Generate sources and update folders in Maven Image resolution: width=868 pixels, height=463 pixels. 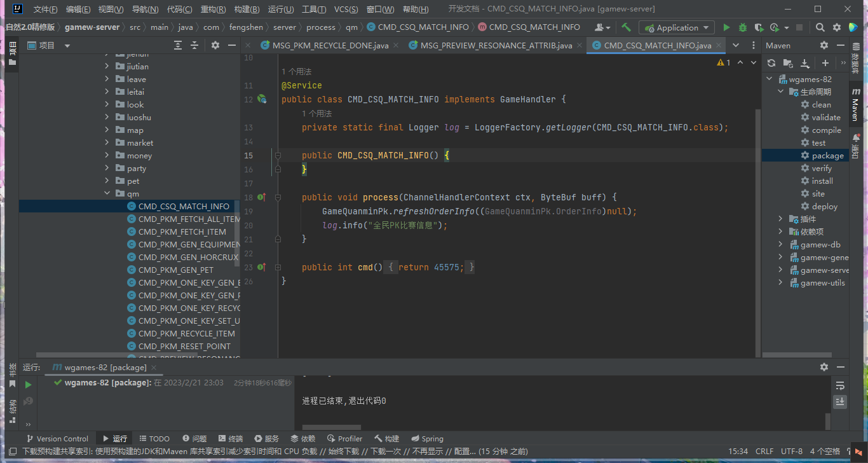[788, 63]
